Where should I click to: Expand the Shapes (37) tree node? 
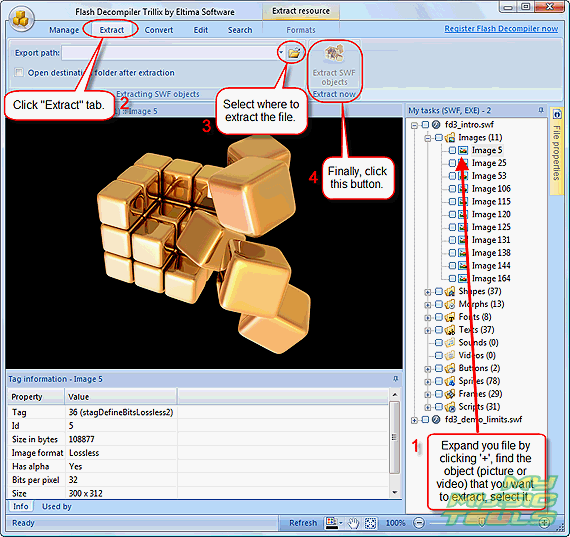point(428,292)
